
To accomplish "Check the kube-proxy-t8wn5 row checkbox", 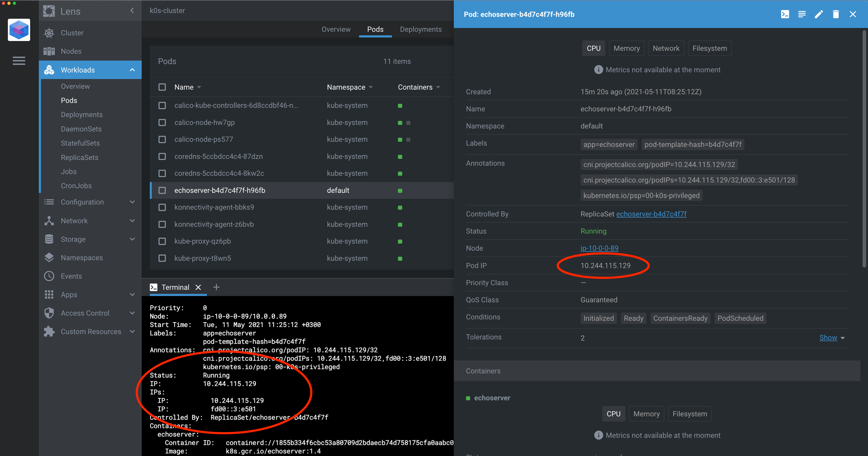I will click(x=162, y=258).
